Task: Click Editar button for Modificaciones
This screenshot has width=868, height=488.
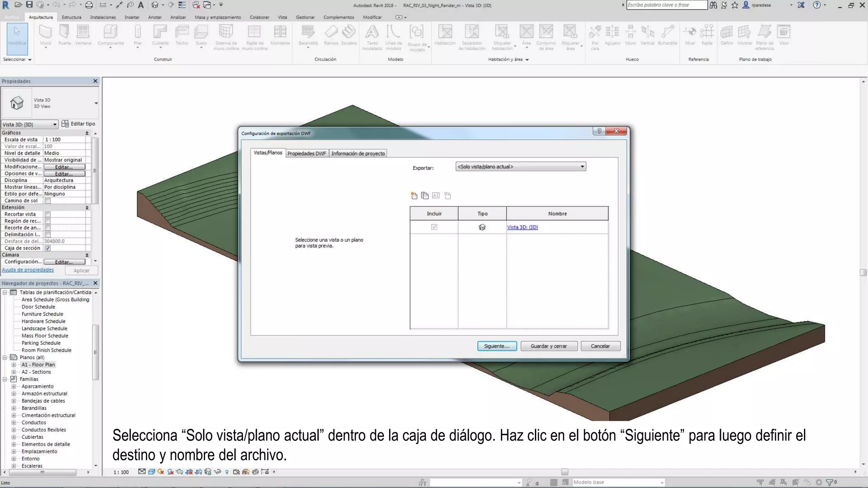Action: (64, 167)
